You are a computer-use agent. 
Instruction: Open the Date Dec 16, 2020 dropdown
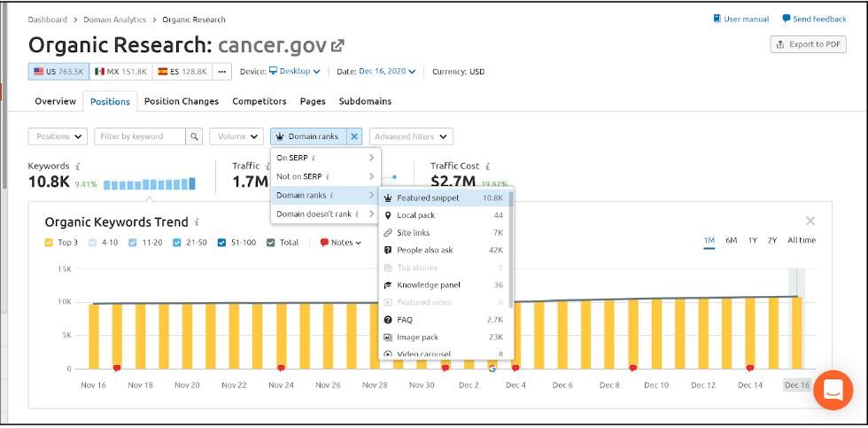[x=388, y=72]
